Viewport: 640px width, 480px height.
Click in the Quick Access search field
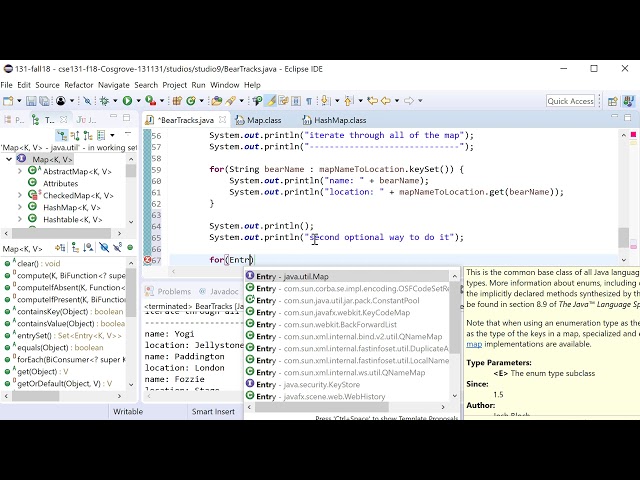570,101
